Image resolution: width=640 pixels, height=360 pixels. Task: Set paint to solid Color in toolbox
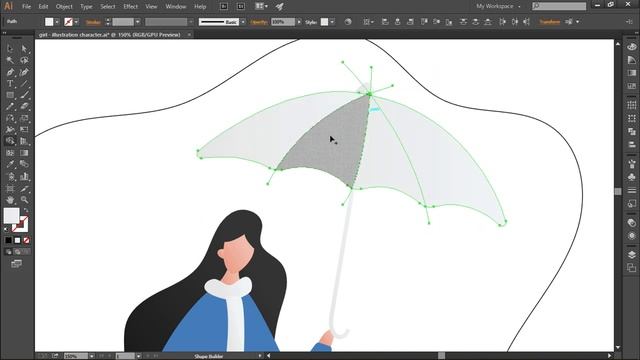(9, 240)
